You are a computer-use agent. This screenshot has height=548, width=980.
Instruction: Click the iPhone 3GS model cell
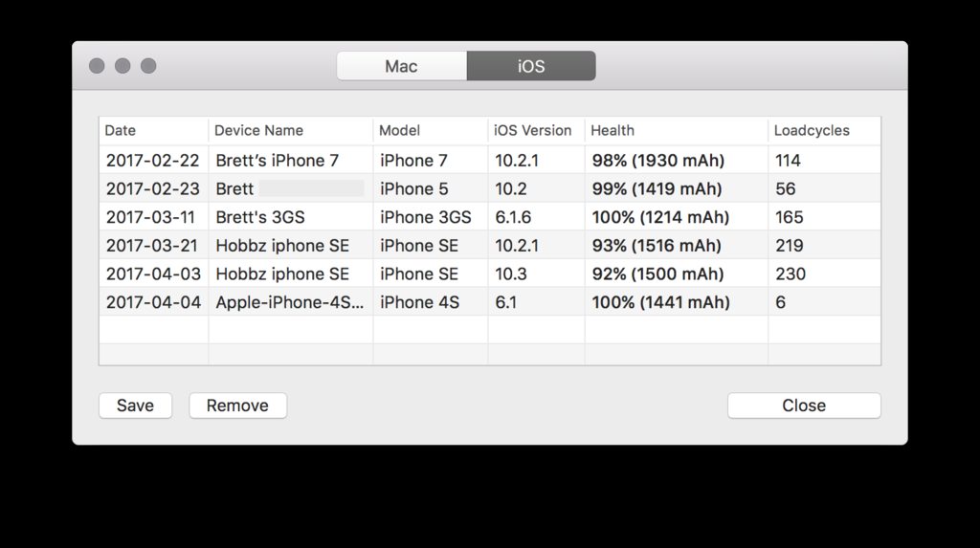tap(426, 217)
